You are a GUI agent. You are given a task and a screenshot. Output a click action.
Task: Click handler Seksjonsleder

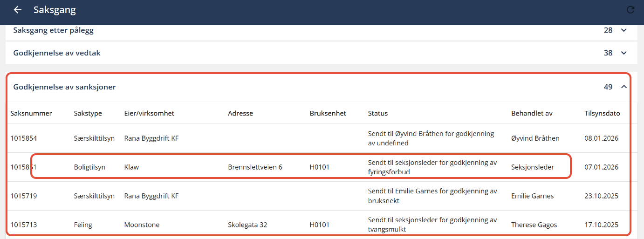(x=533, y=167)
